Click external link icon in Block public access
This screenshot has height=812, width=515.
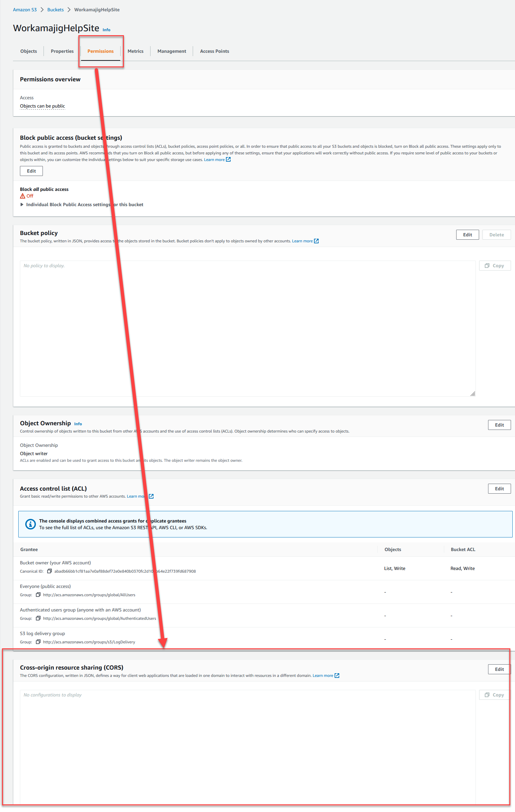coord(229,159)
